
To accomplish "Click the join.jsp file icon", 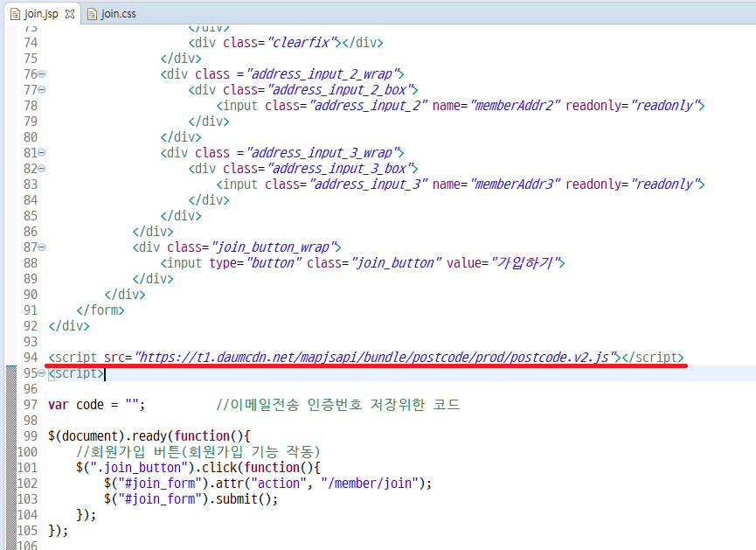I will pyautogui.click(x=15, y=14).
